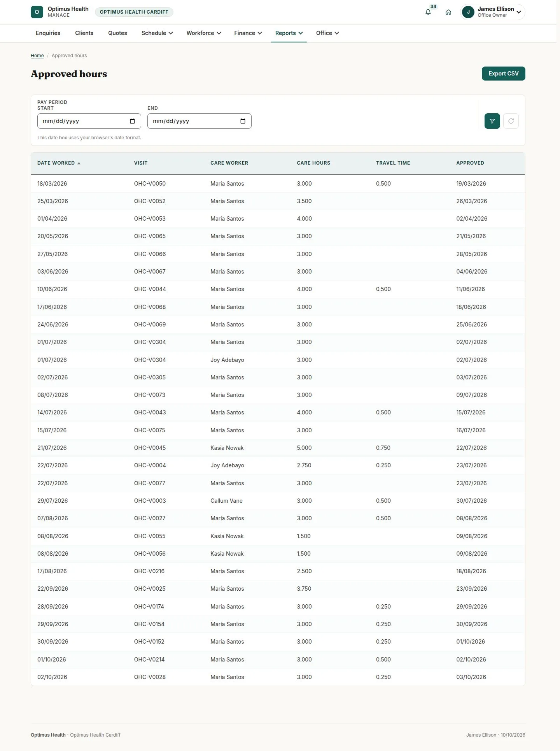
Task: Click visit OHC-V0216
Action: (x=149, y=571)
